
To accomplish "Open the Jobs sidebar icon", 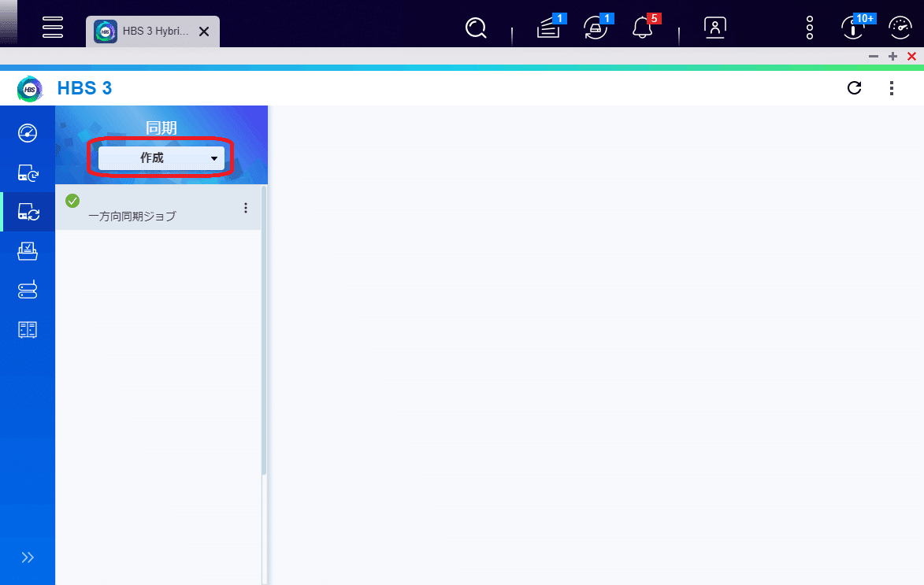I will tap(27, 251).
